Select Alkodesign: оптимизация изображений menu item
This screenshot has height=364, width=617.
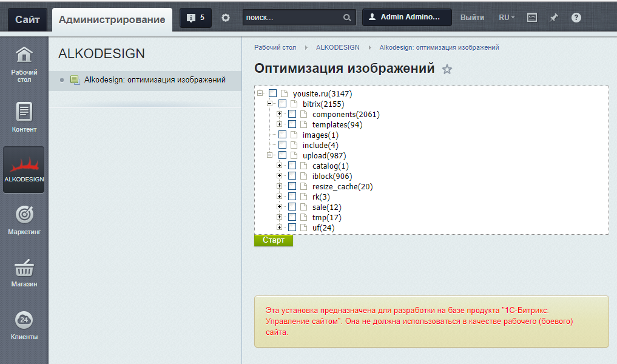(x=155, y=79)
